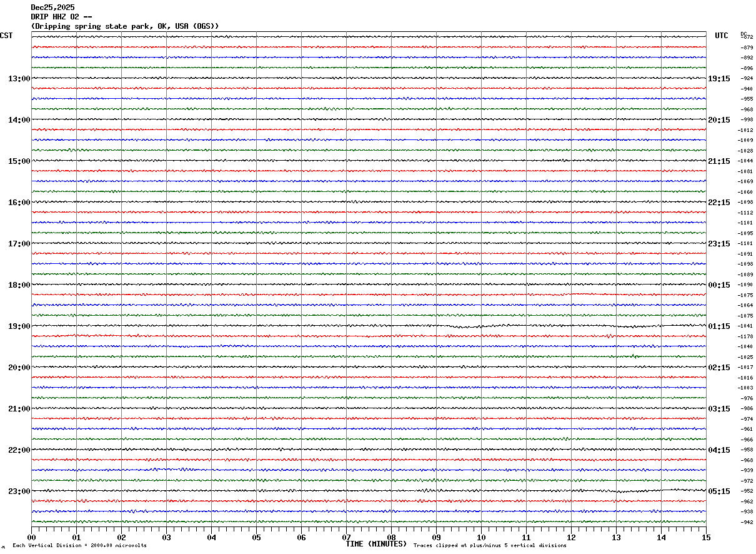Viewport: 756px width, 554px height.
Task: Click the DC offset value -1025
Action: pyautogui.click(x=745, y=357)
